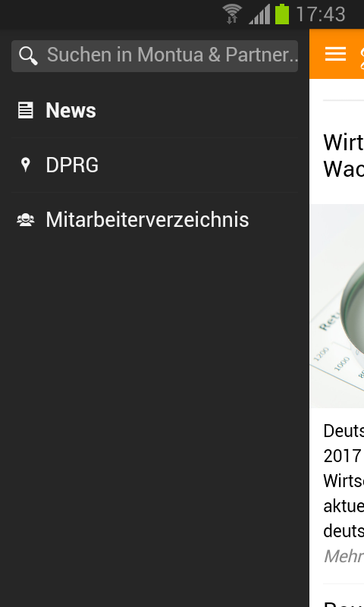Open the article headline starting with 'Wirt'
Screen dimensions: 364x607
pos(344,156)
